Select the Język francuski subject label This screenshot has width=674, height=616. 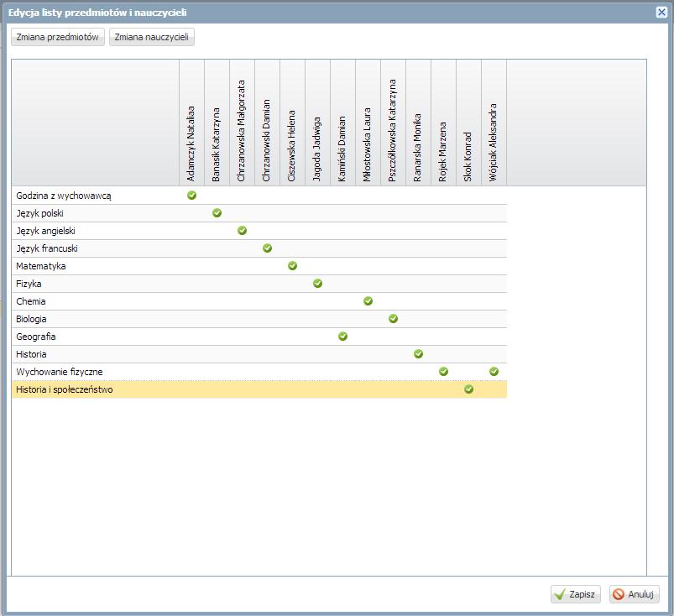point(47,248)
